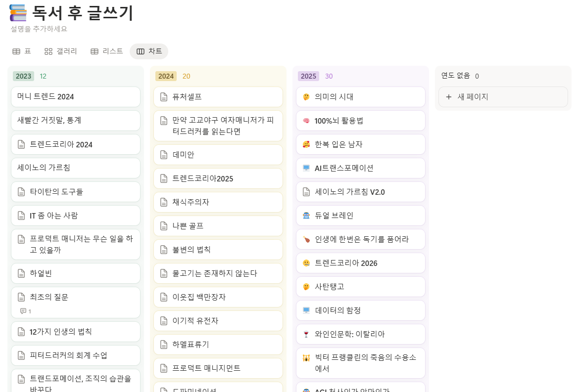The height and width of the screenshot is (392, 574).
Task: Click the page icon beside 트렌드코리아 2024
Action: 22,144
